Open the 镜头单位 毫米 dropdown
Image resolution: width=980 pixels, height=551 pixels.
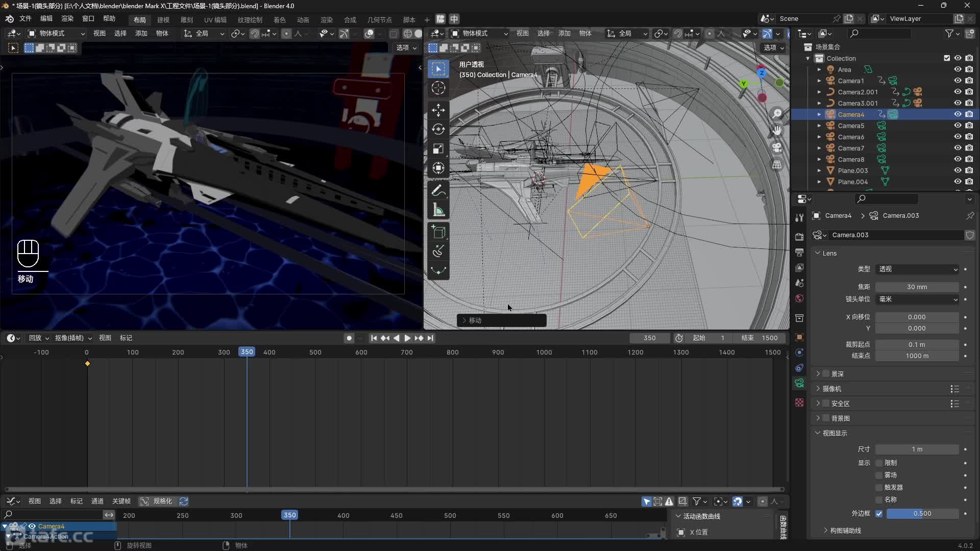click(917, 299)
